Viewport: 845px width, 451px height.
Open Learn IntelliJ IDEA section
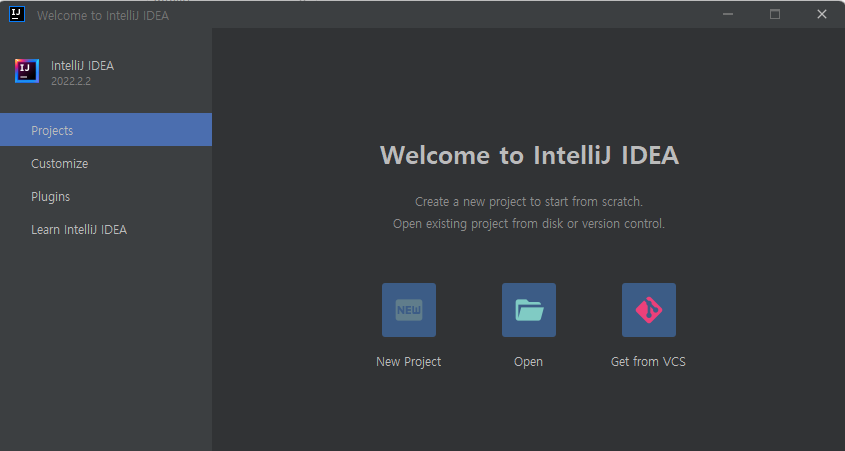[106, 230]
